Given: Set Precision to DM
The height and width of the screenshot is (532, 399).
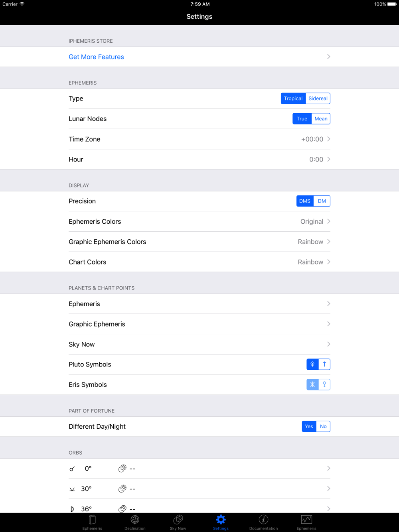Looking at the screenshot, I should tap(322, 201).
